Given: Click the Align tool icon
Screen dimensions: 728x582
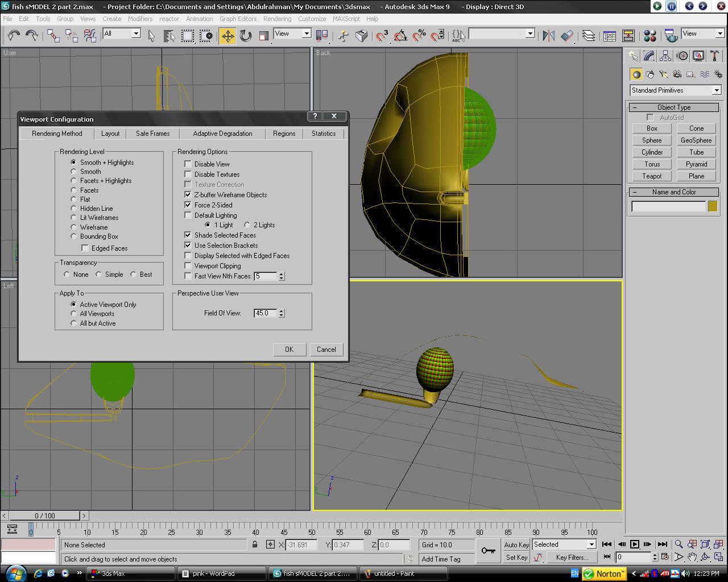Looking at the screenshot, I should pos(567,36).
